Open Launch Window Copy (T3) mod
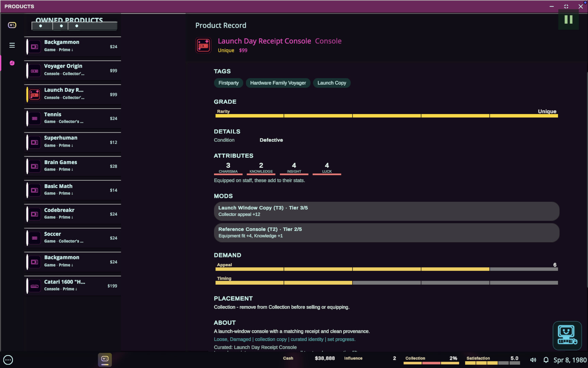 click(387, 211)
